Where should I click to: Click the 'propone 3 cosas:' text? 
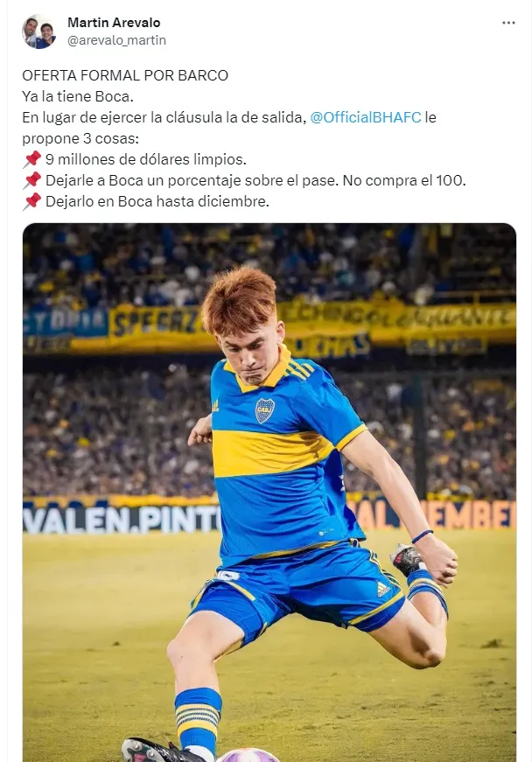pos(80,138)
